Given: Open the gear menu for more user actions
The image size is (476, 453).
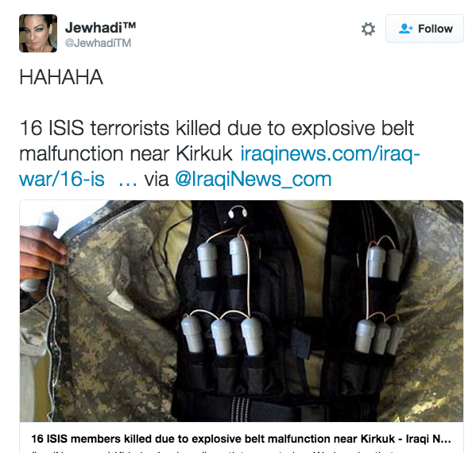Looking at the screenshot, I should (368, 29).
